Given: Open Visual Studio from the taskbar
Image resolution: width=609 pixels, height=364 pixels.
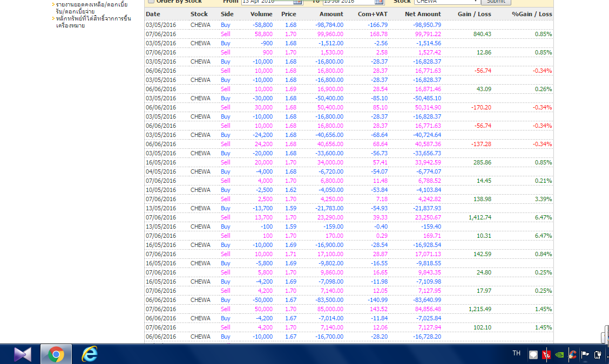Looking at the screenshot, I should tap(22, 354).
